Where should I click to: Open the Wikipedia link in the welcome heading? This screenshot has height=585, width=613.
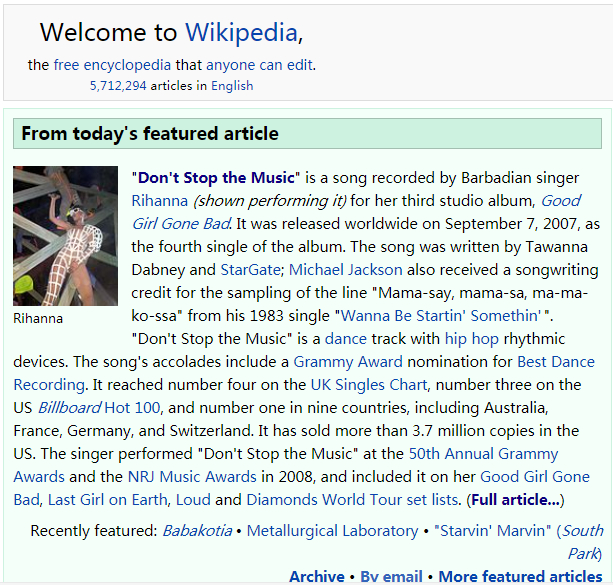(242, 32)
